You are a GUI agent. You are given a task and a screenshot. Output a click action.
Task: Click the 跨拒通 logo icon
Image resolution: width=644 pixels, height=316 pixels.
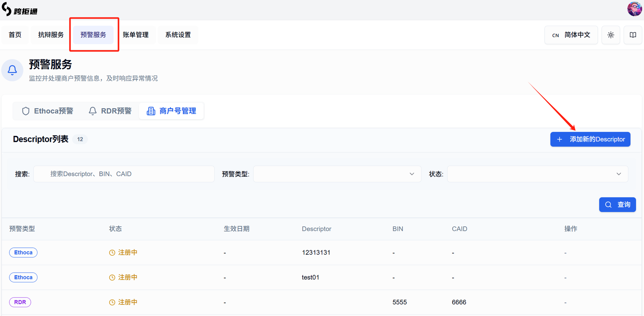[x=7, y=9]
